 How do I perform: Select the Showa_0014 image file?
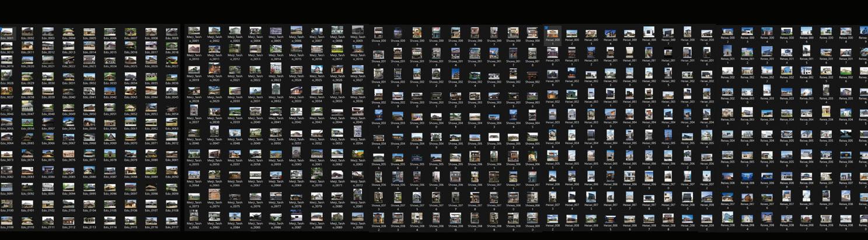(456, 52)
